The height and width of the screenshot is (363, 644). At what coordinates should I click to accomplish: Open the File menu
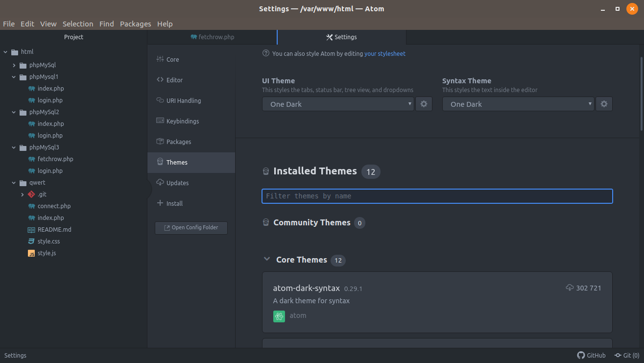pyautogui.click(x=9, y=24)
